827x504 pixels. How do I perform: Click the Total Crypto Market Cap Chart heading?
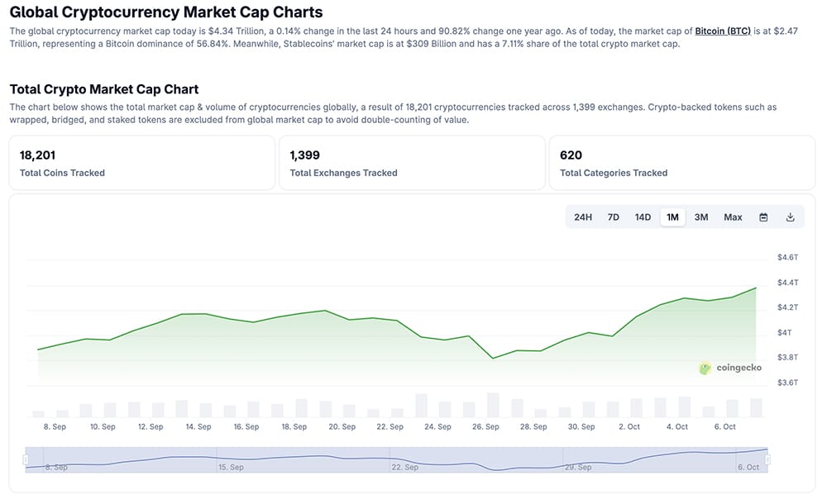(104, 89)
